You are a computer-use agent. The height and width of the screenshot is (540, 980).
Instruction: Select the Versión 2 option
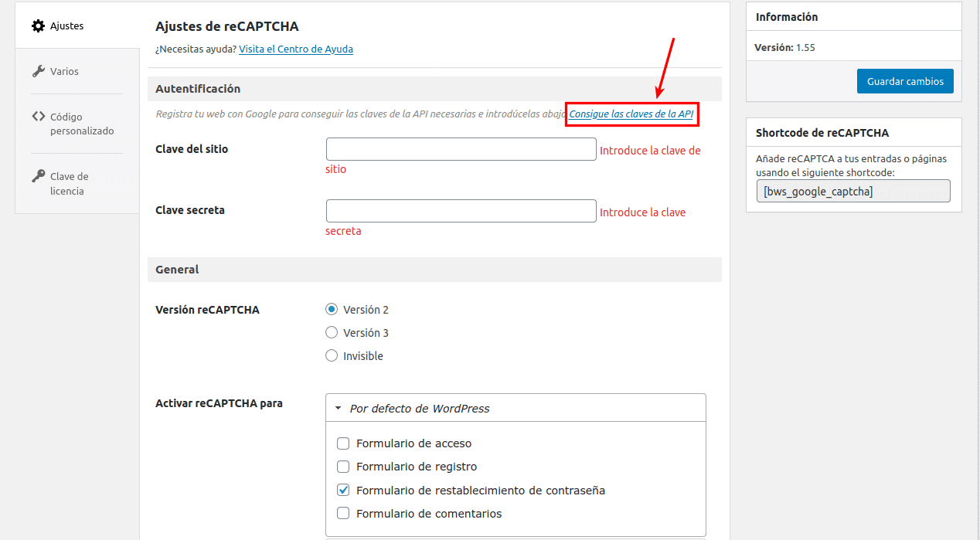click(332, 309)
